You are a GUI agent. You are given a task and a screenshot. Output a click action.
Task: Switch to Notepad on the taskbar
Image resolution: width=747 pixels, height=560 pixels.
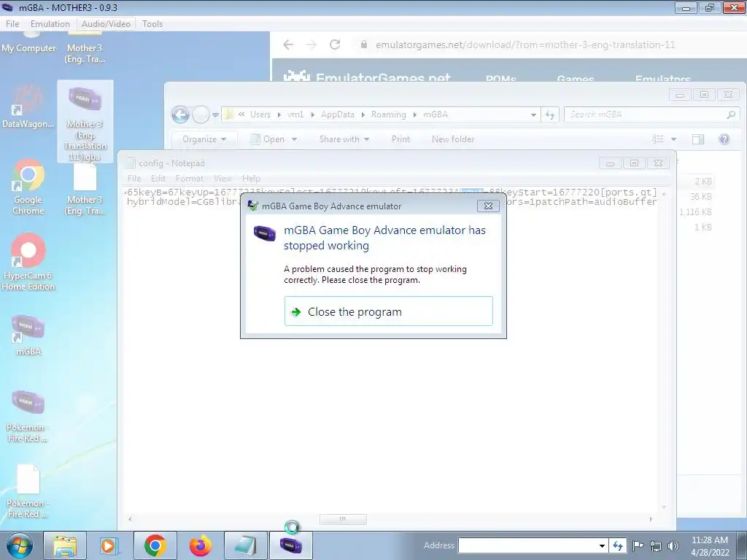click(x=246, y=545)
